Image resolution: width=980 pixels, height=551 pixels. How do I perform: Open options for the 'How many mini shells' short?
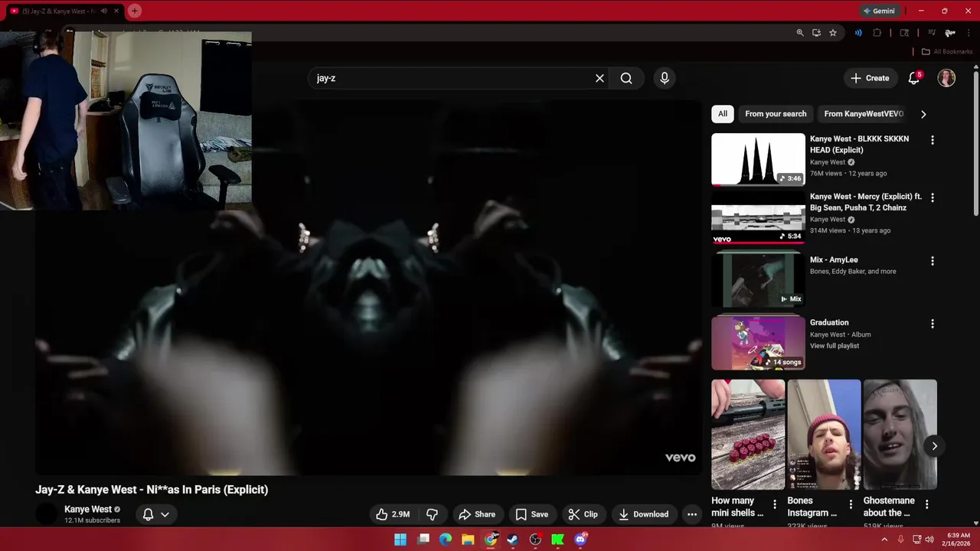tap(775, 504)
